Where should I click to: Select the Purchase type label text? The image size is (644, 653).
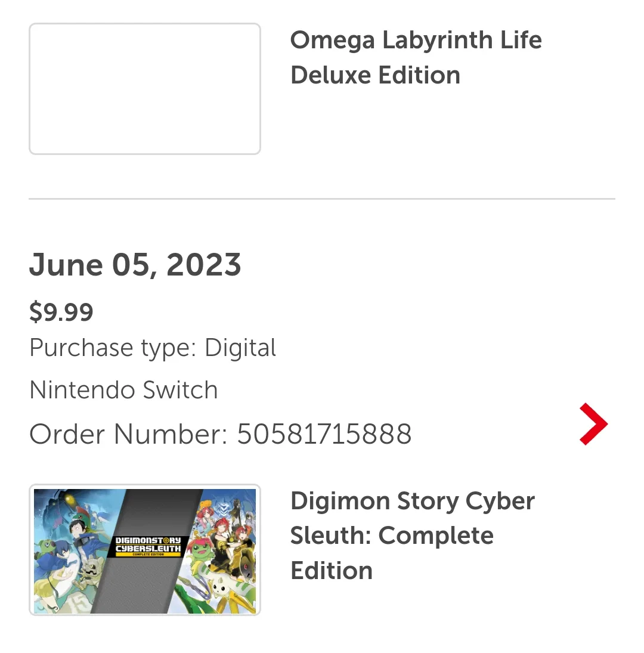coord(112,348)
